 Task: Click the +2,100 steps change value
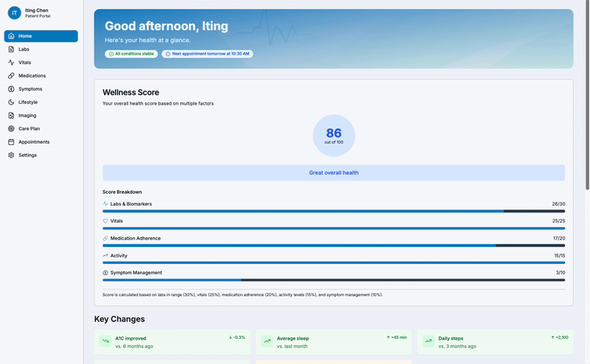(x=560, y=337)
